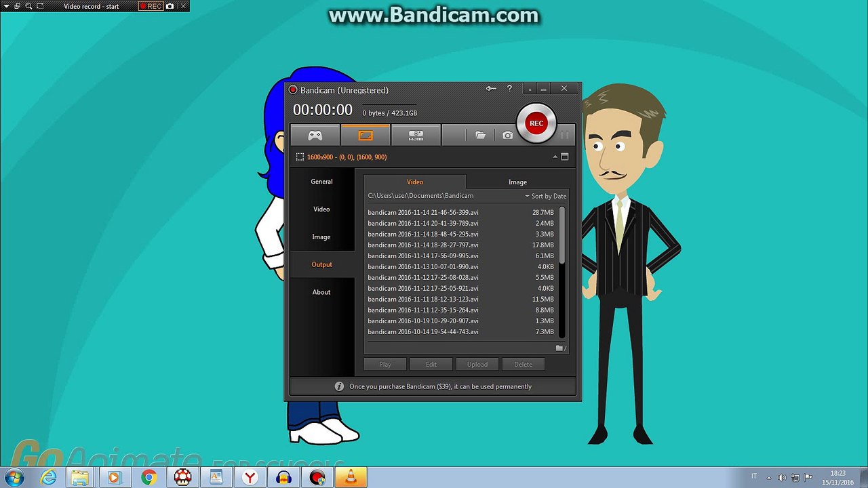Image resolution: width=868 pixels, height=488 pixels.
Task: Open the recording bar dropdown arrow menu
Action: 7,6
